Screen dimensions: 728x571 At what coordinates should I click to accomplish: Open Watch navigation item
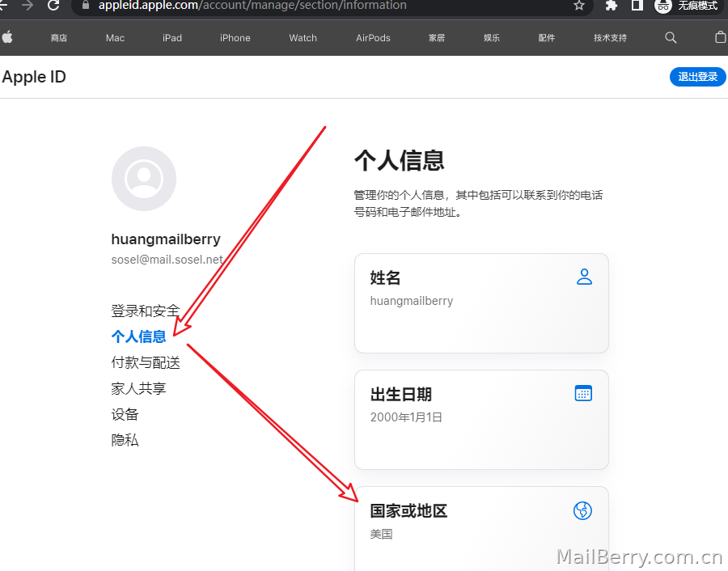tap(303, 38)
